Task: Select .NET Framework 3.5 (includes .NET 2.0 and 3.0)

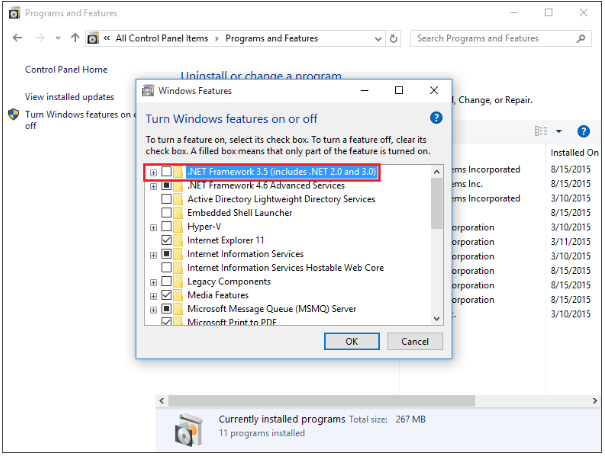Action: [281, 172]
